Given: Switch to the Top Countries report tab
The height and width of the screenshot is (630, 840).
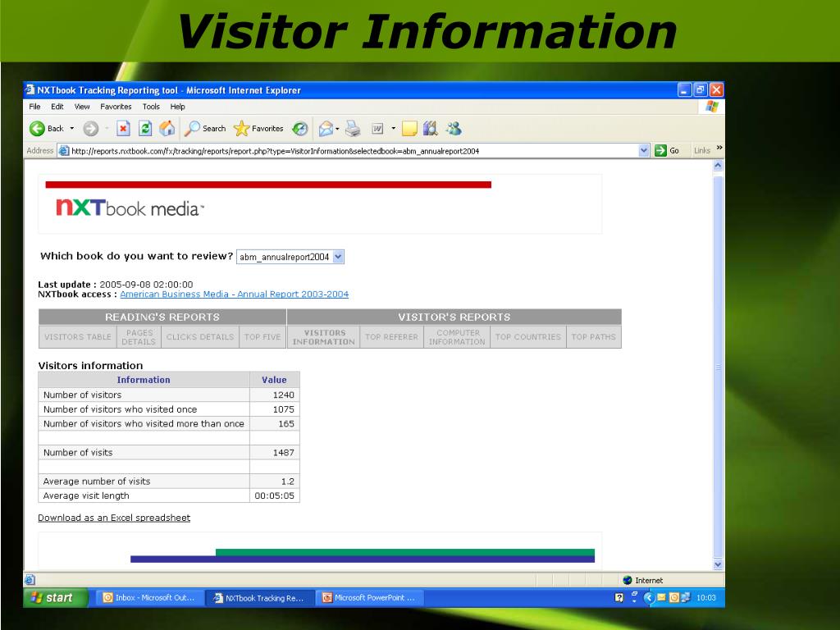Looking at the screenshot, I should pos(528,337).
